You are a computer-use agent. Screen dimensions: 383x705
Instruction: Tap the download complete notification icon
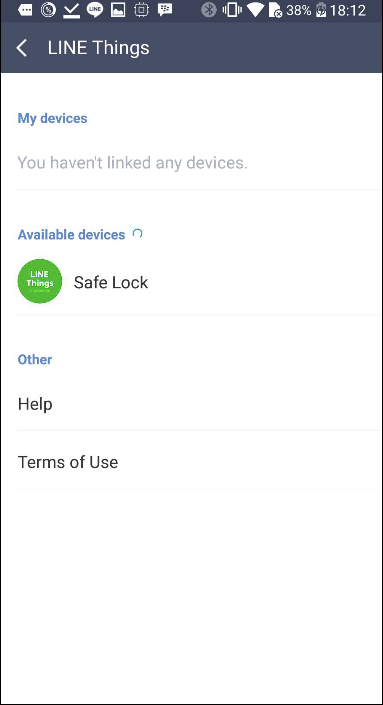pos(71,10)
